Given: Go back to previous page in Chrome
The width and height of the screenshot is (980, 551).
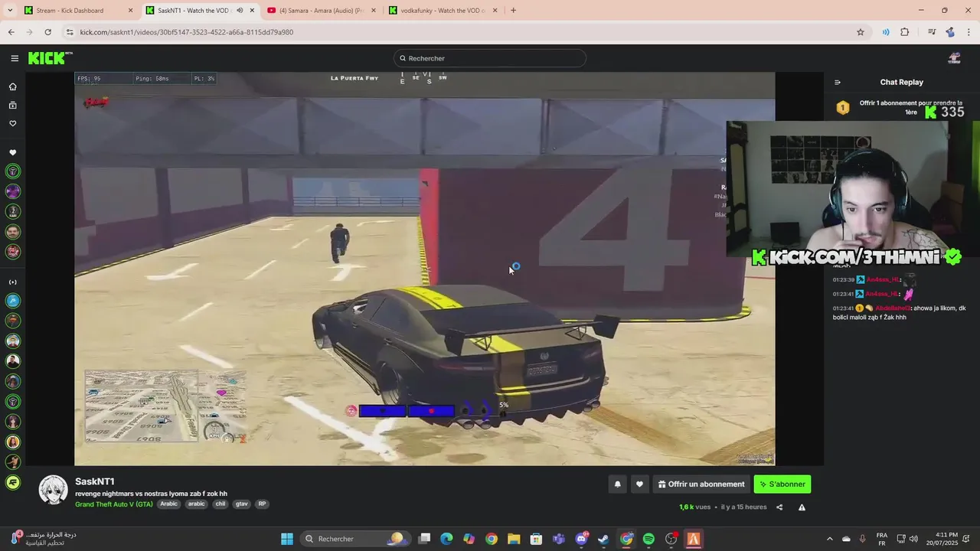Looking at the screenshot, I should (11, 32).
